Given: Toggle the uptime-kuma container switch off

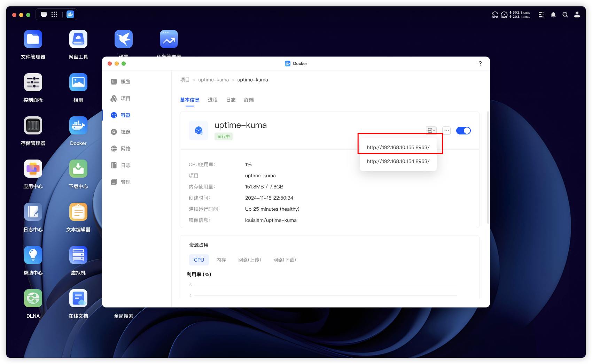Looking at the screenshot, I should (x=463, y=131).
